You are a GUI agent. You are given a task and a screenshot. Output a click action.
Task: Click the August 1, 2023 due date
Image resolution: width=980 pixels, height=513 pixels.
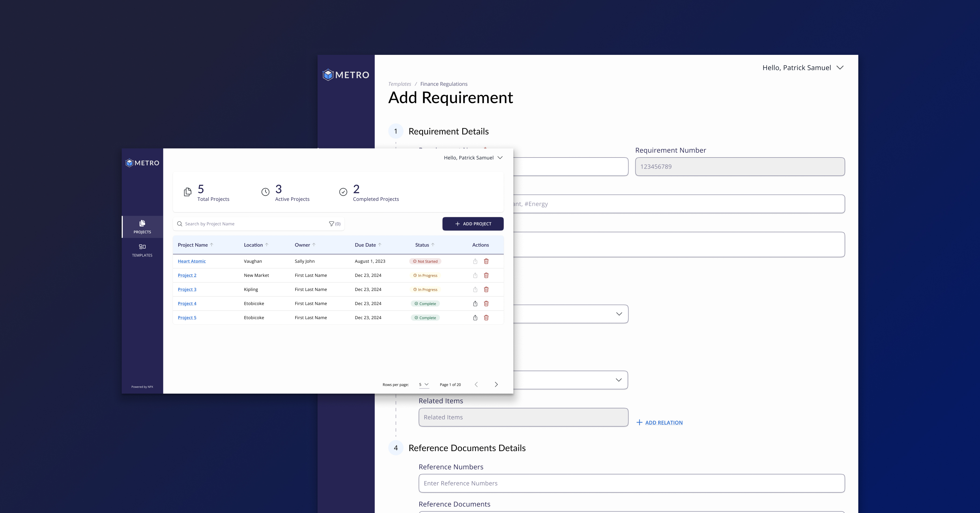pos(370,261)
